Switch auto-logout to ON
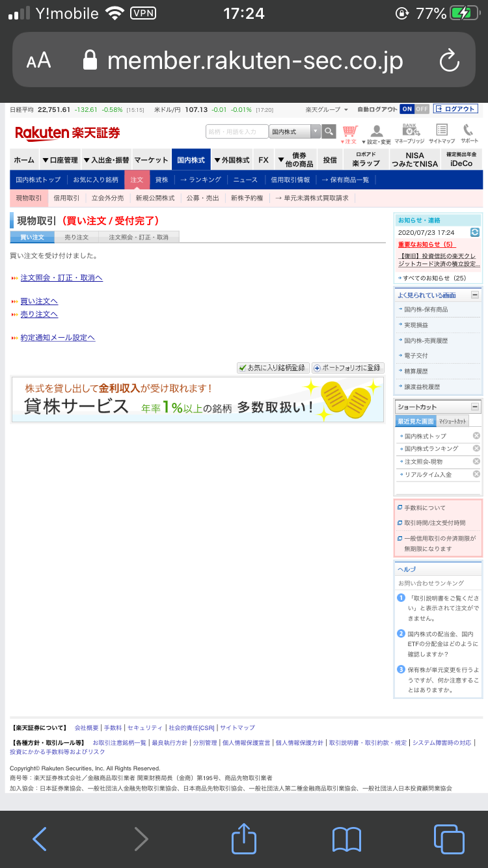Image resolution: width=488 pixels, height=868 pixels. click(x=407, y=109)
